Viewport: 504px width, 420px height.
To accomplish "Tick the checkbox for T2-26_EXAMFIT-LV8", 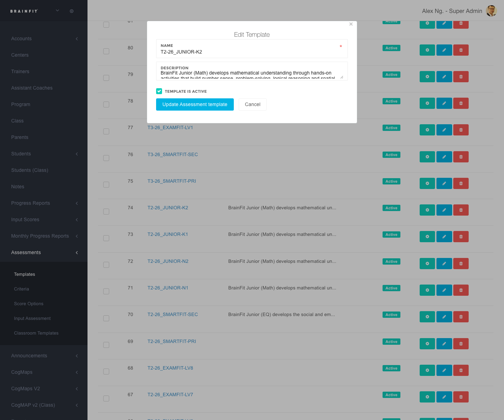I will (106, 372).
